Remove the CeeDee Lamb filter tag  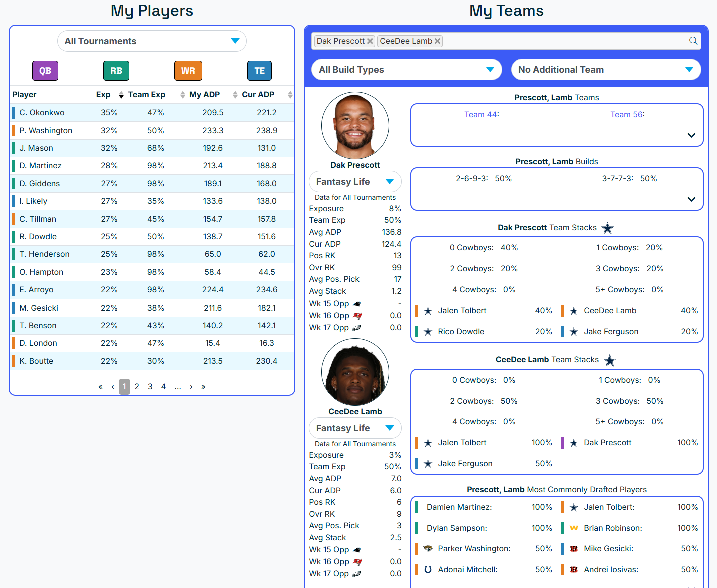coord(437,41)
